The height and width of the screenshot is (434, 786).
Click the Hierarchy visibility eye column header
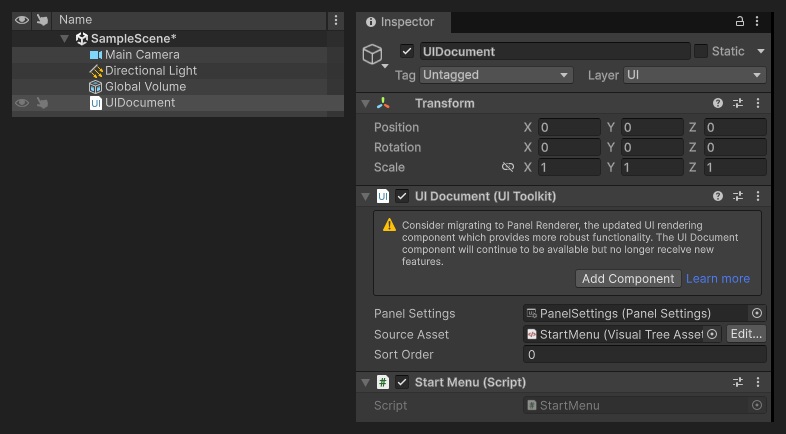[x=22, y=20]
